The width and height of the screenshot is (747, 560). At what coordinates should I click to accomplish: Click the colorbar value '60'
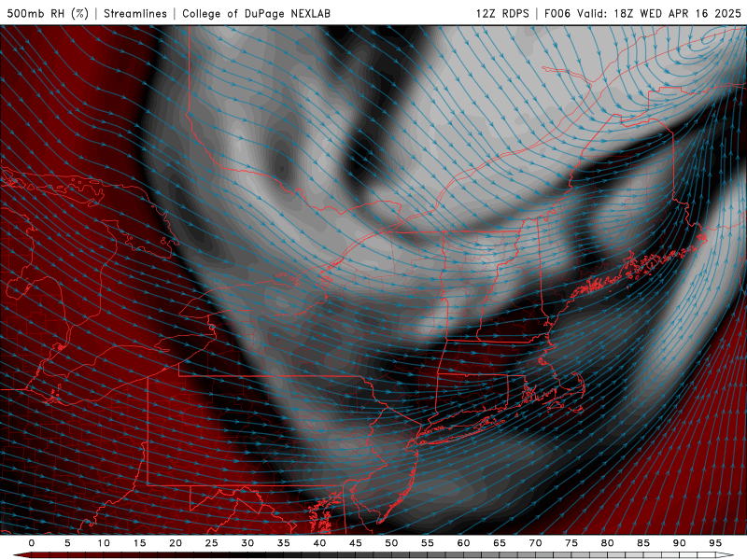(463, 543)
